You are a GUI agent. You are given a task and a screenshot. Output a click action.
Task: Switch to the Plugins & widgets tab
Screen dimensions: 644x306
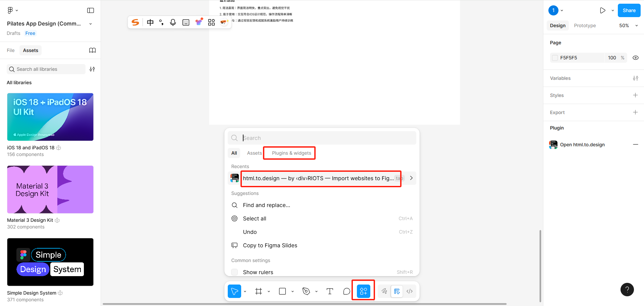pos(289,153)
